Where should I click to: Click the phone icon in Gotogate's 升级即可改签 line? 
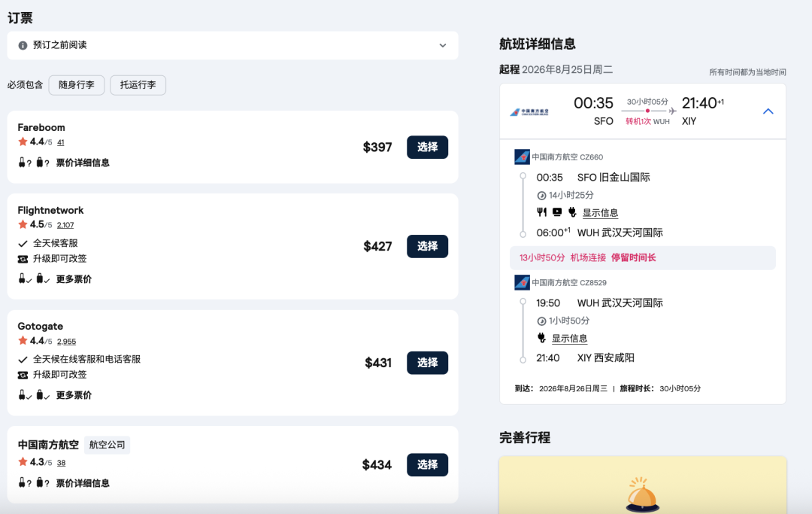pyautogui.click(x=23, y=375)
